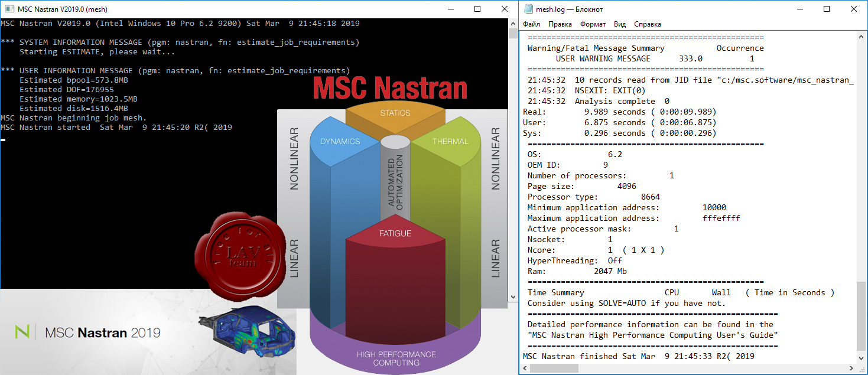Click console window scrollbar down arrow

pos(513,297)
